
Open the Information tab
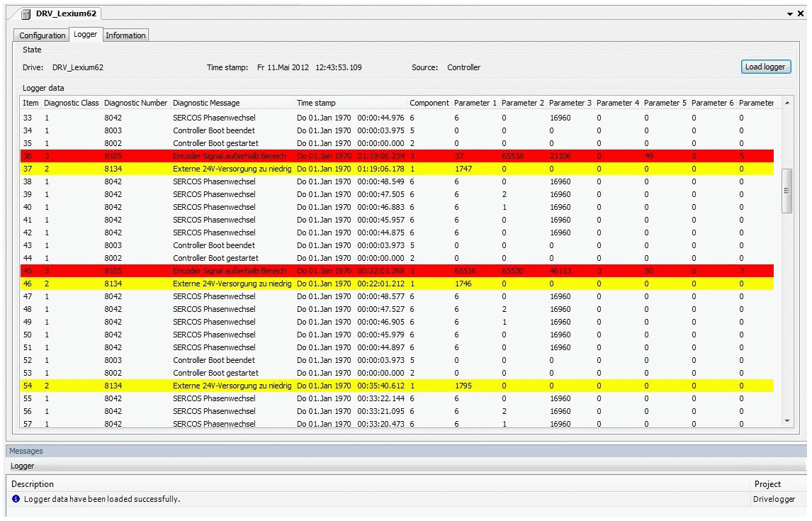pos(125,35)
